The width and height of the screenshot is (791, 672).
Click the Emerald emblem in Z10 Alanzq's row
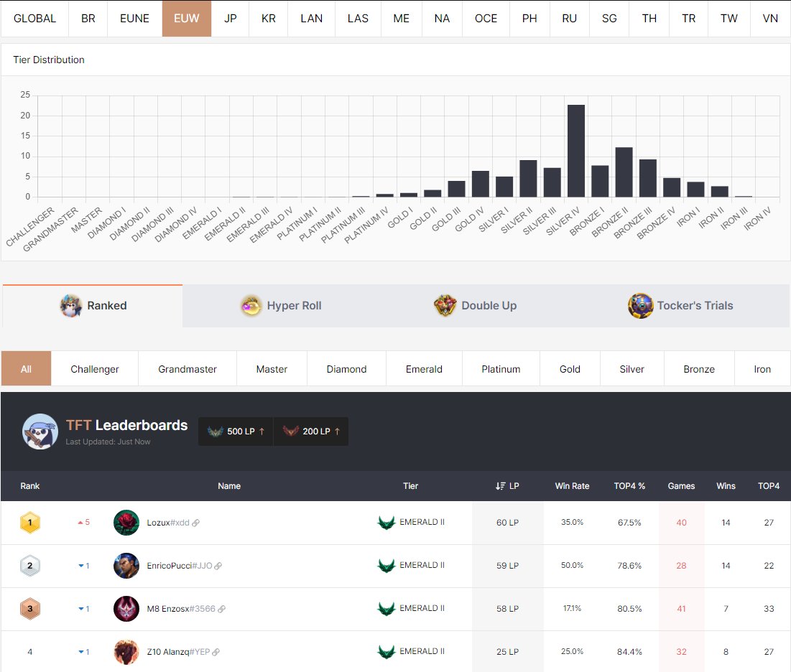coord(387,652)
